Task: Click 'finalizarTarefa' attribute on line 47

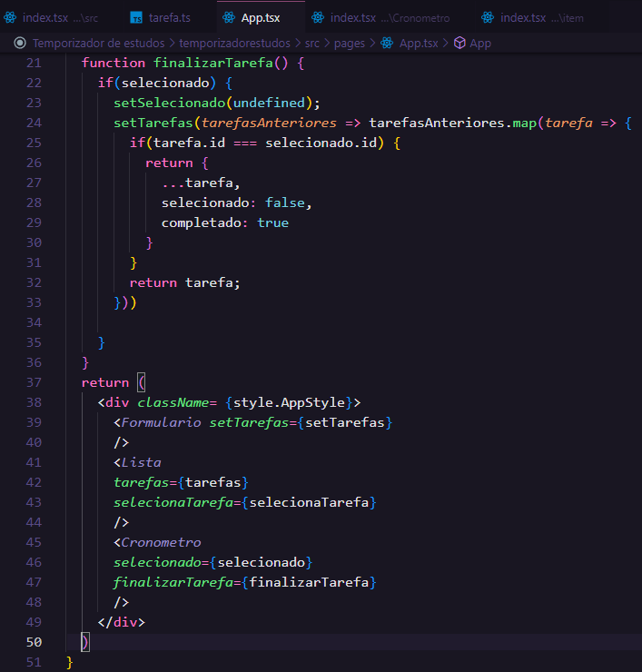Action: [x=173, y=582]
